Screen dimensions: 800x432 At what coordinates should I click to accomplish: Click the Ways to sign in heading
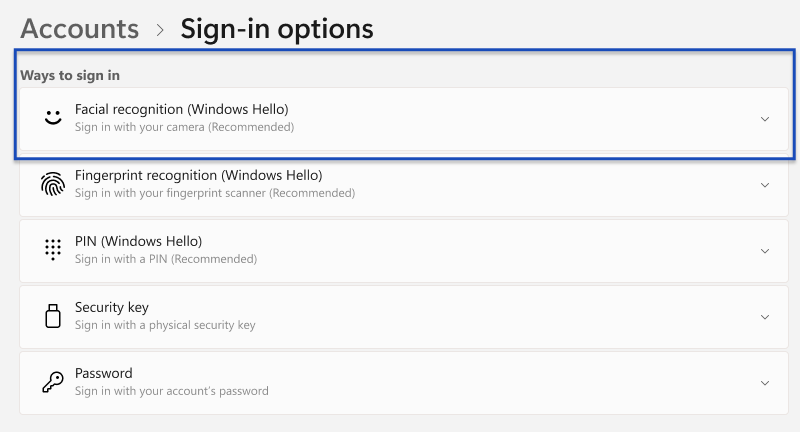point(70,75)
